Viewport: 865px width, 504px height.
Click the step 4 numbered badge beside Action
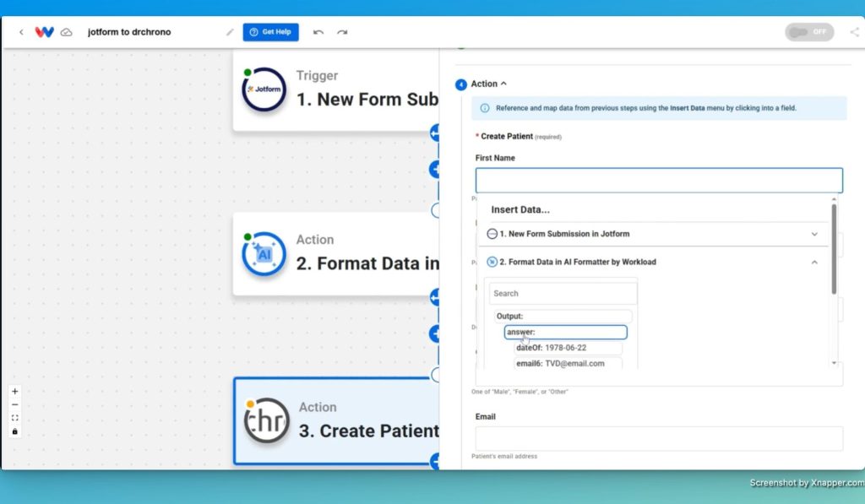tap(460, 84)
